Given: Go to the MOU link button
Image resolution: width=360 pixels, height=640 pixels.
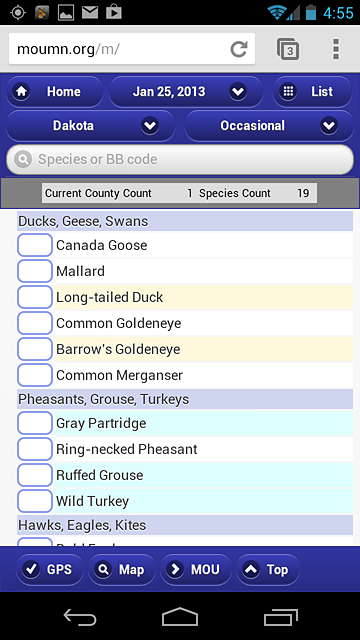Looking at the screenshot, I should pos(196,569).
